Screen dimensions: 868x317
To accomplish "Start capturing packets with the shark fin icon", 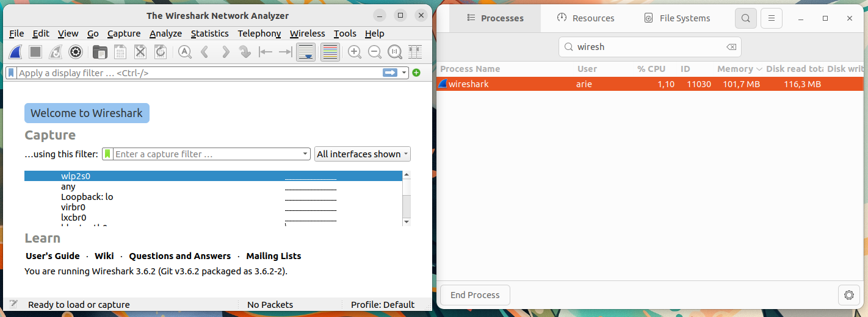I will [16, 52].
